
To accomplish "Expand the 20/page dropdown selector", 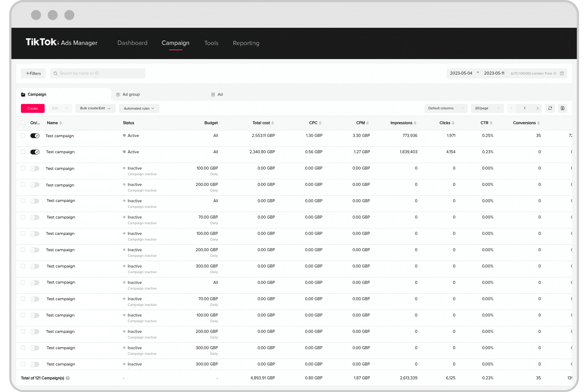I will [487, 108].
